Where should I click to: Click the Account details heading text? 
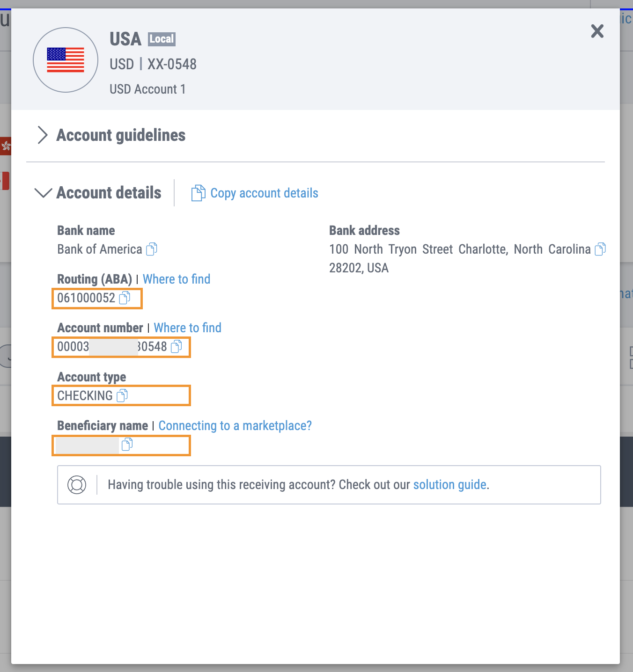[109, 193]
